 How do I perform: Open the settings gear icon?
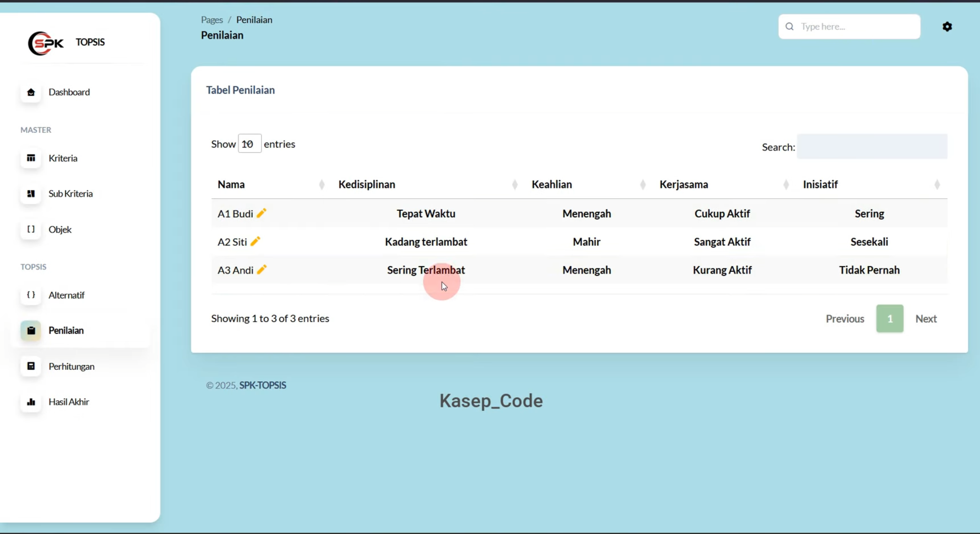tap(947, 27)
